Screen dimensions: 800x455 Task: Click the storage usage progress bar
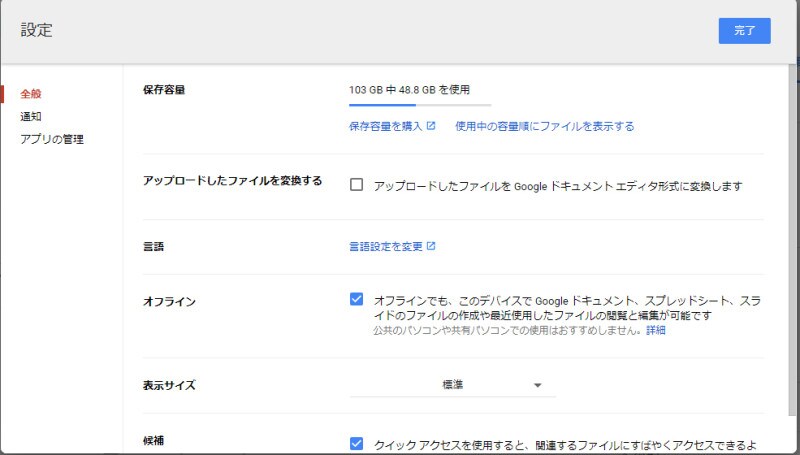pos(420,103)
